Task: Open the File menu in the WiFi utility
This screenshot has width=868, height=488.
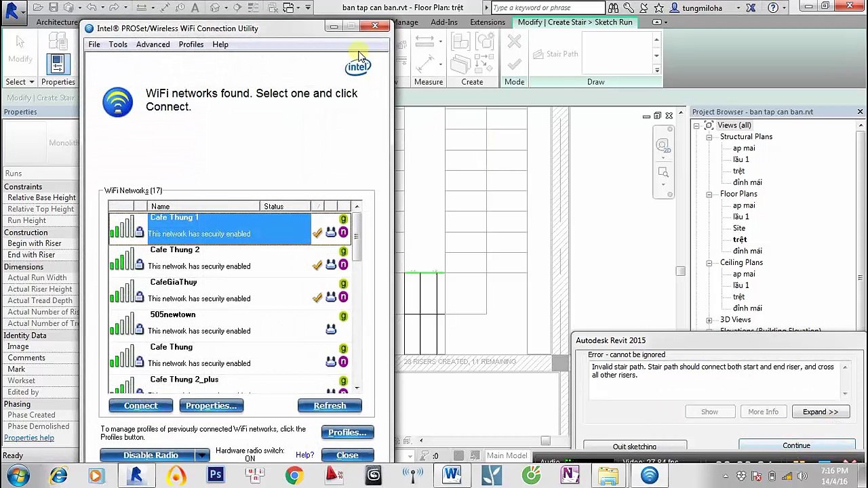Action: coord(94,45)
